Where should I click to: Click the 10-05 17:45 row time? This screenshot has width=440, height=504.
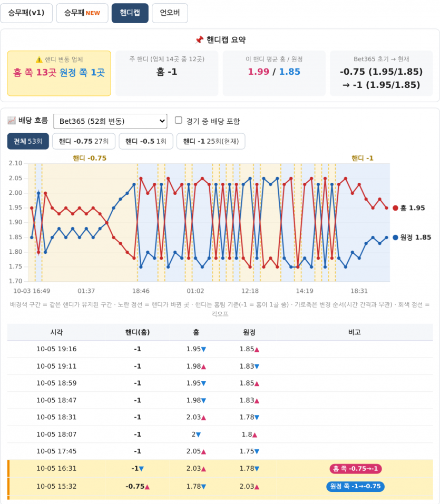point(56,451)
